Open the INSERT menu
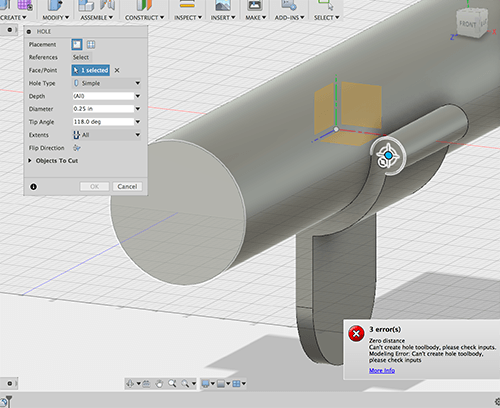Viewport: 500px width, 408px height. 223,17
